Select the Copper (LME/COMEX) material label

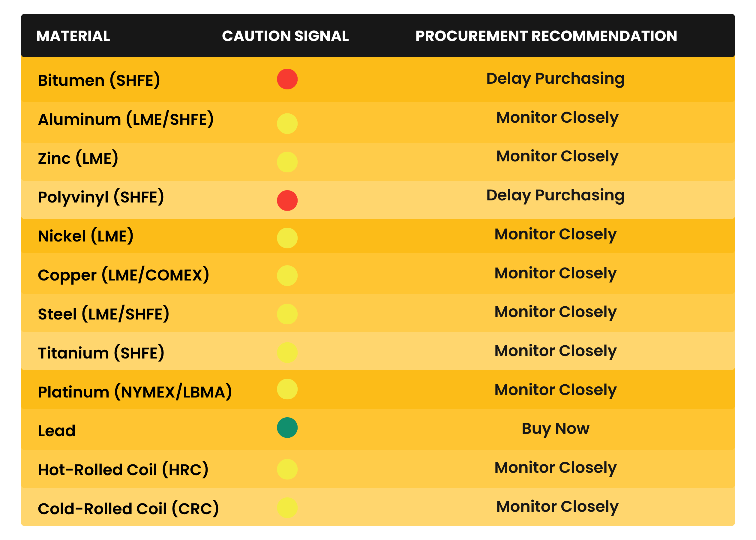pyautogui.click(x=123, y=275)
